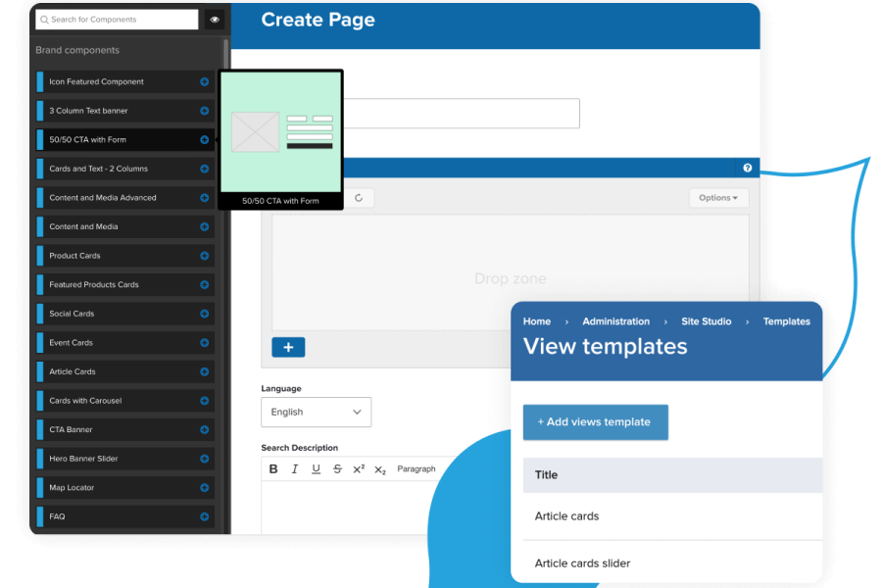Add the Product Cards component via plus

click(204, 256)
